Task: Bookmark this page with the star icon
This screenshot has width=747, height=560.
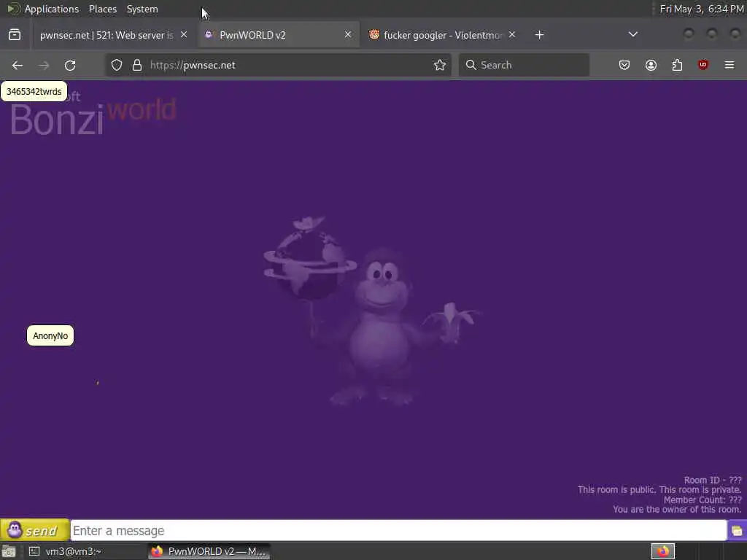Action: click(x=440, y=65)
